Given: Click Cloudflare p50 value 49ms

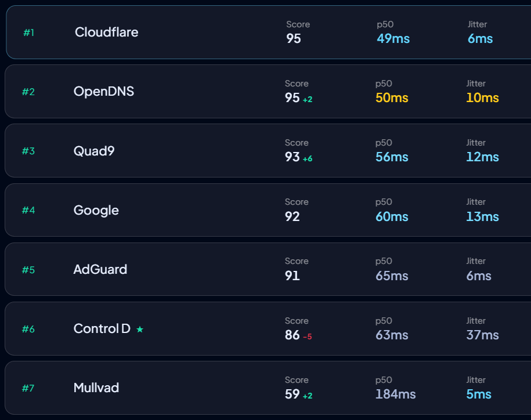Looking at the screenshot, I should point(393,39).
